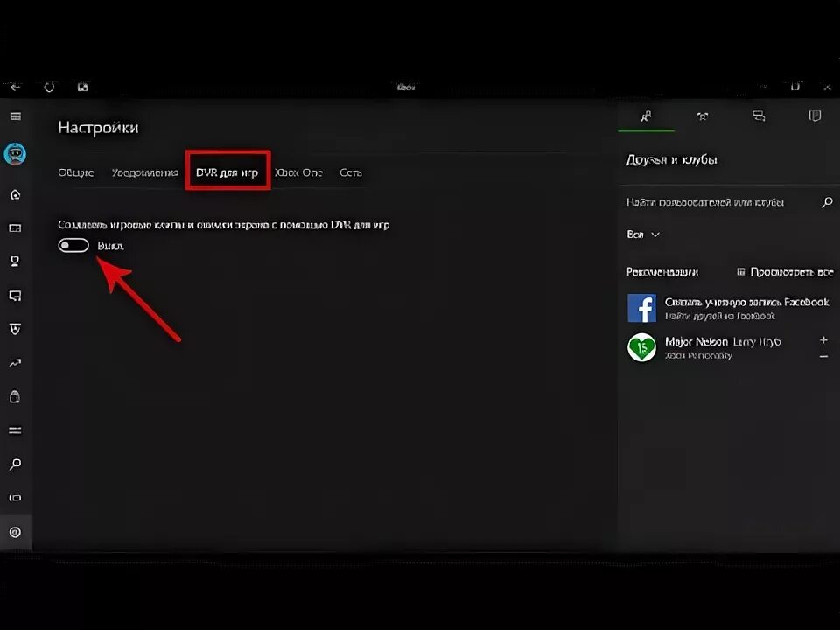
Task: Click the "Настройки" heading
Action: tap(98, 128)
